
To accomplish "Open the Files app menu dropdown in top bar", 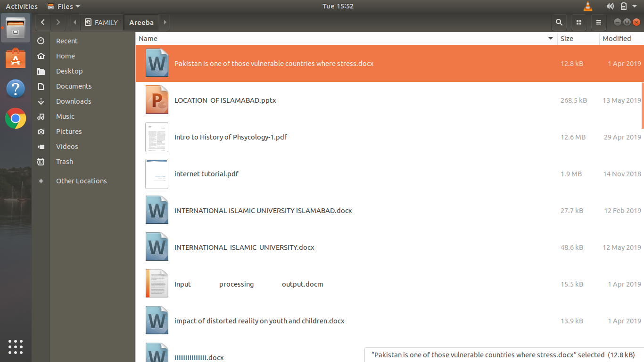I will point(64,6).
